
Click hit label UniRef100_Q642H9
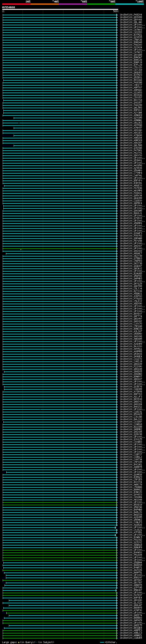coord(131,198)
